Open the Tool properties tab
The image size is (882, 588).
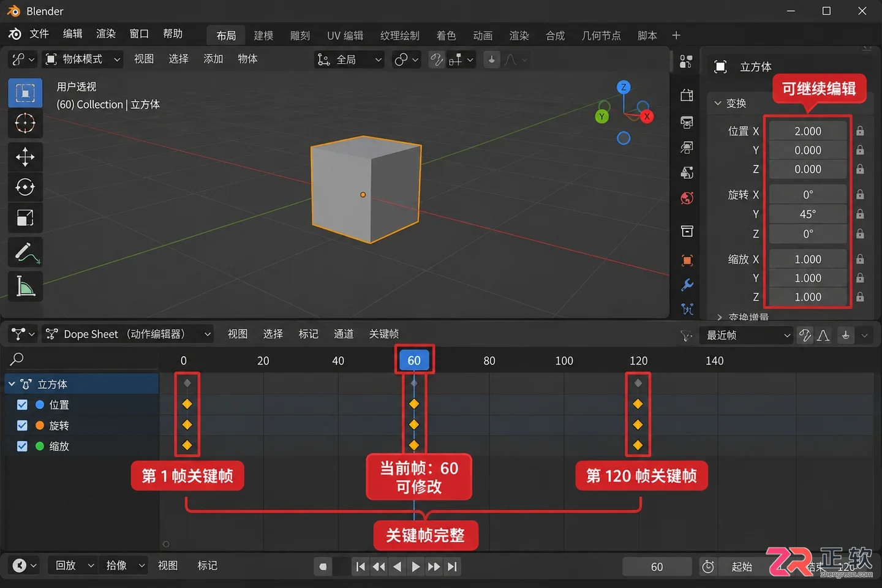(686, 61)
